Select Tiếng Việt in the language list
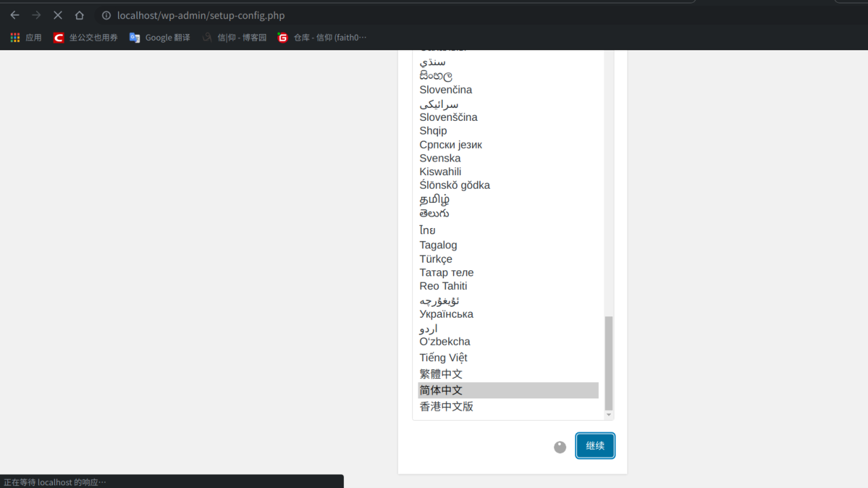868x488 pixels. 443,357
